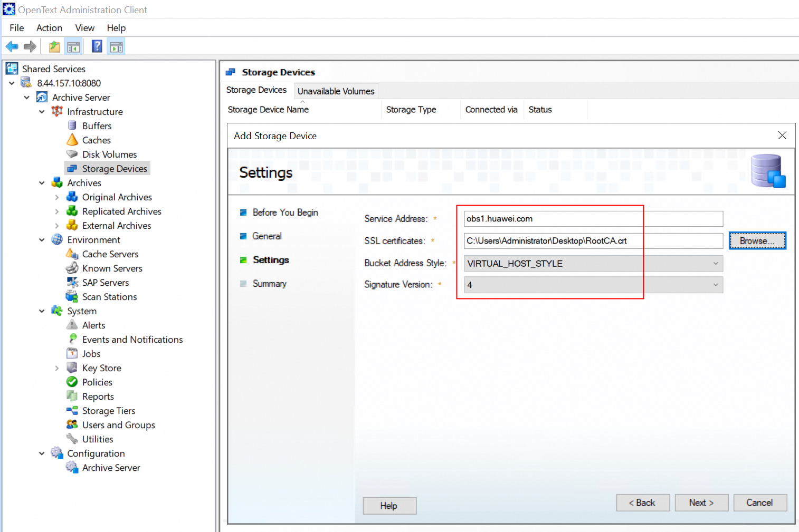This screenshot has width=799, height=532.
Task: Open the File menu
Action: coord(17,28)
